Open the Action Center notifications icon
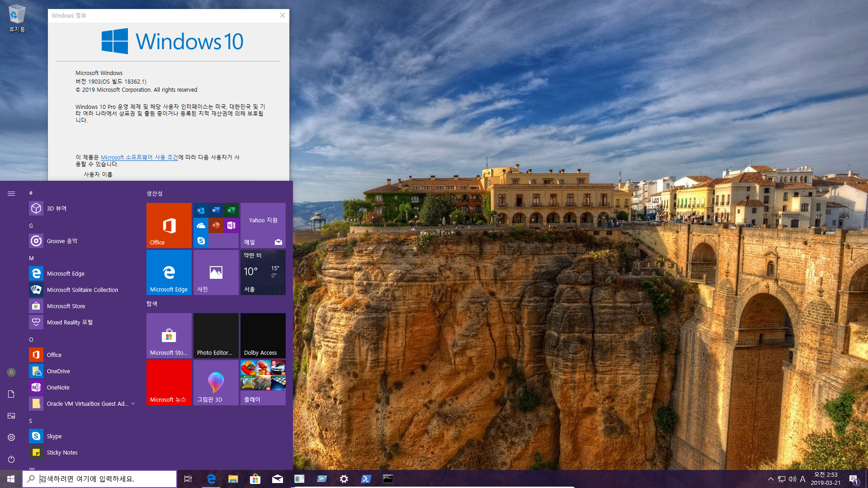The width and height of the screenshot is (868, 488). point(854,479)
